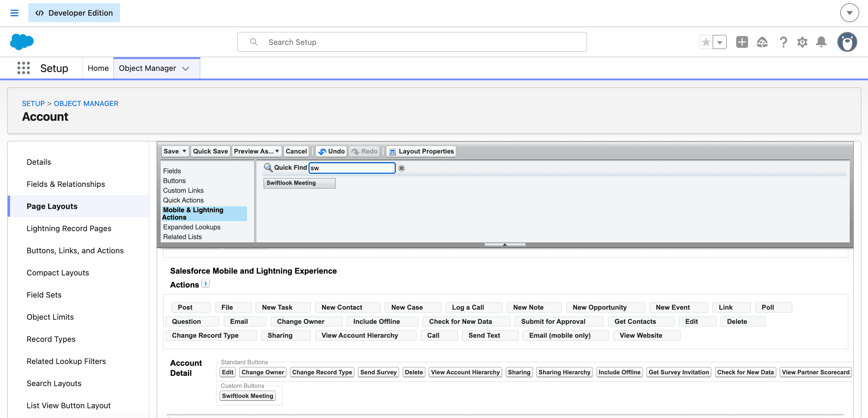Screen dimensions: 868x418
Task: Select Swiftlook Meeting item in the palette
Action: coord(299,183)
